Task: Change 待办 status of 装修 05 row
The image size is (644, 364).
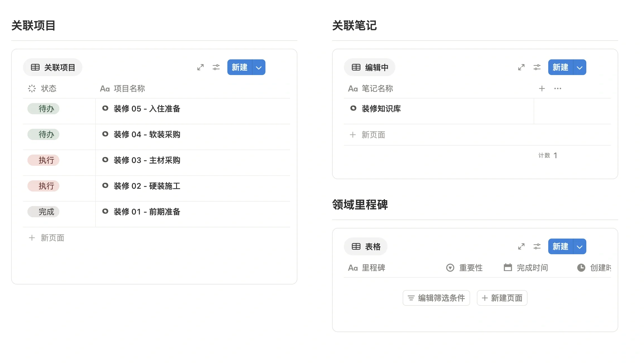Action: [x=43, y=109]
